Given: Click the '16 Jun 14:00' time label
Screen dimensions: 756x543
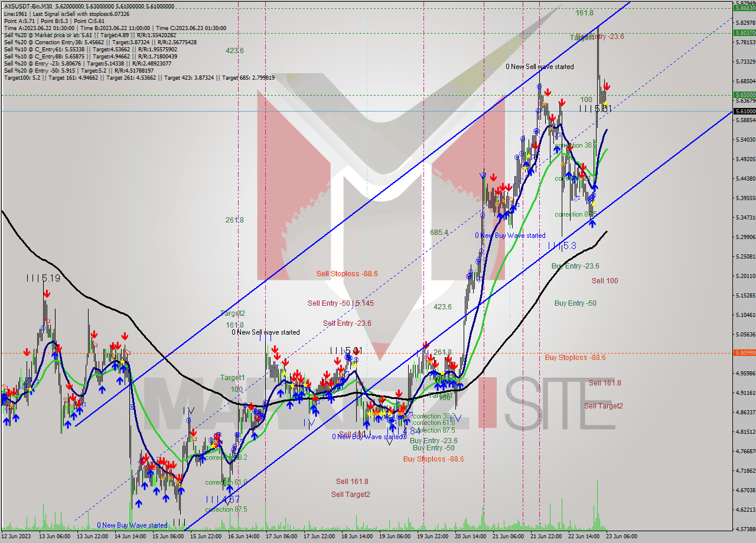Looking at the screenshot, I should 243,537.
